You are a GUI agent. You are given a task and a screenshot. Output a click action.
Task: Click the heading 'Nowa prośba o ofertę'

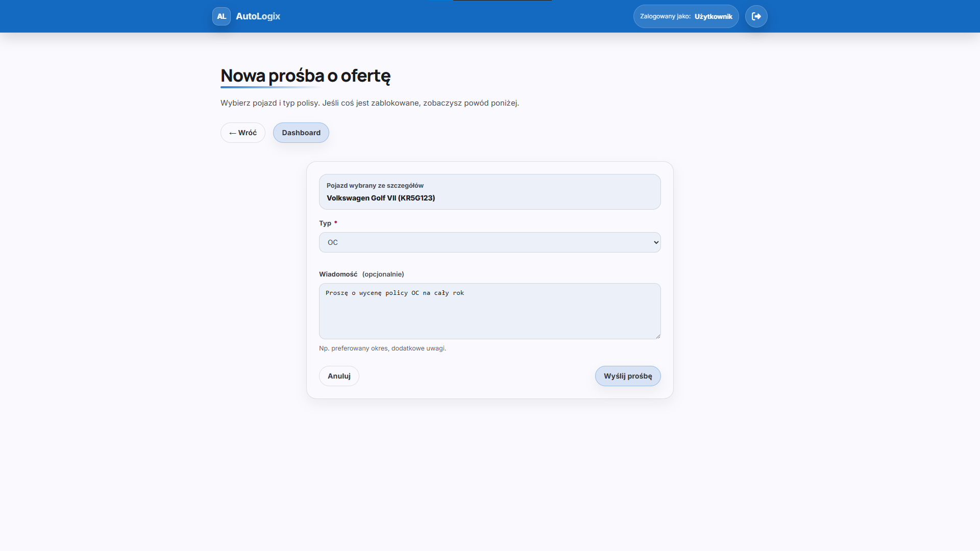click(305, 76)
